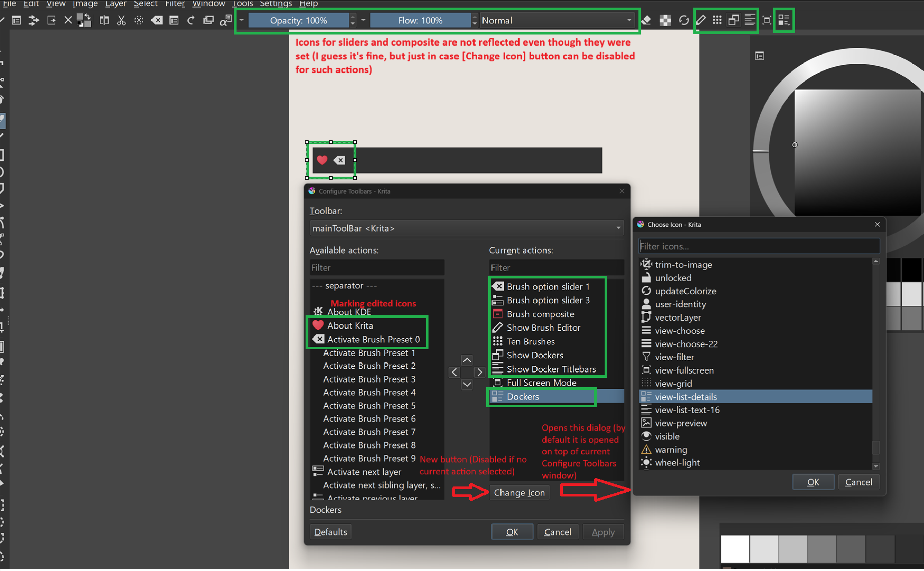Click the Filter icons search field
Screen dimensions: 924x571
tap(759, 246)
